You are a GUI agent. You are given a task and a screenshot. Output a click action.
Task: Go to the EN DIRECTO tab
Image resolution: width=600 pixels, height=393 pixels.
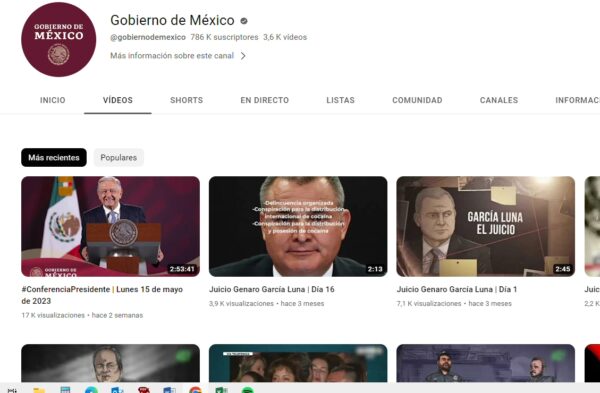(264, 100)
